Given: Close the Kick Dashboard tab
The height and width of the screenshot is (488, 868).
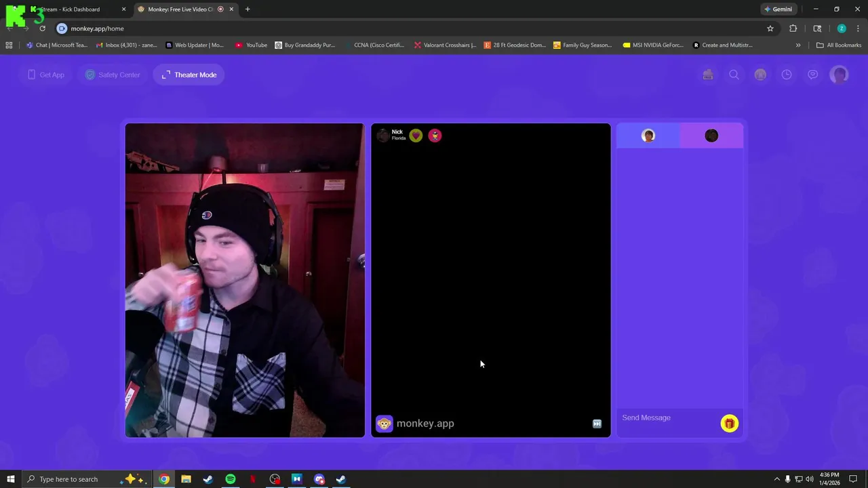Looking at the screenshot, I should pos(123,9).
